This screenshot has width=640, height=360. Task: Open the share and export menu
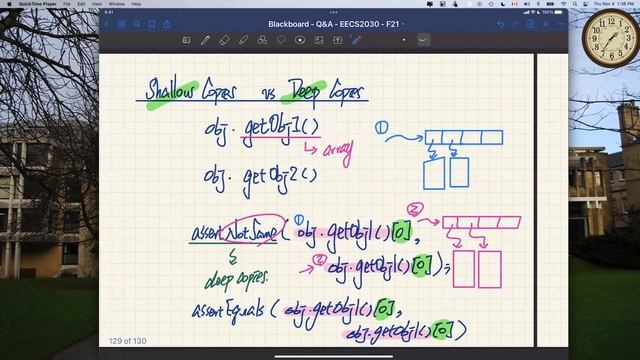click(167, 24)
